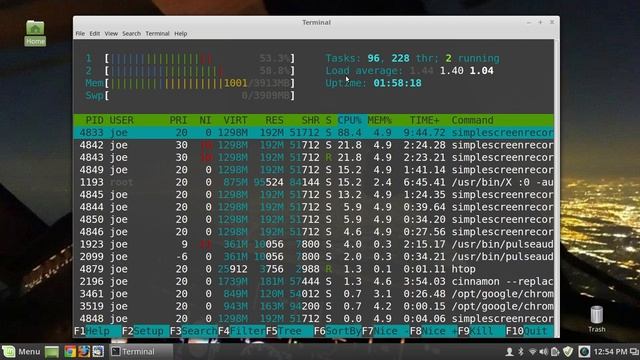Select chrome process row PID 3519
The image size is (640, 360).
(x=313, y=306)
